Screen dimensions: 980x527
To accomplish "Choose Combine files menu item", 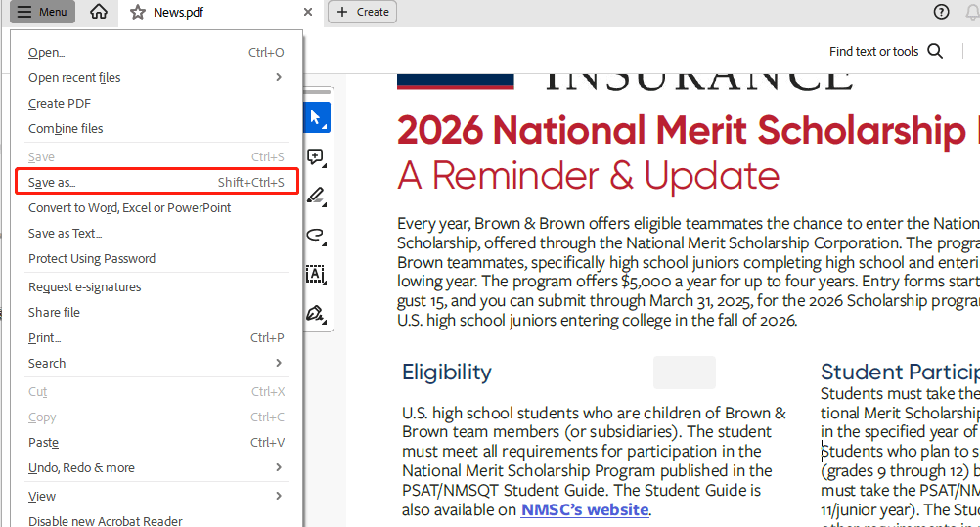I will pos(156,128).
